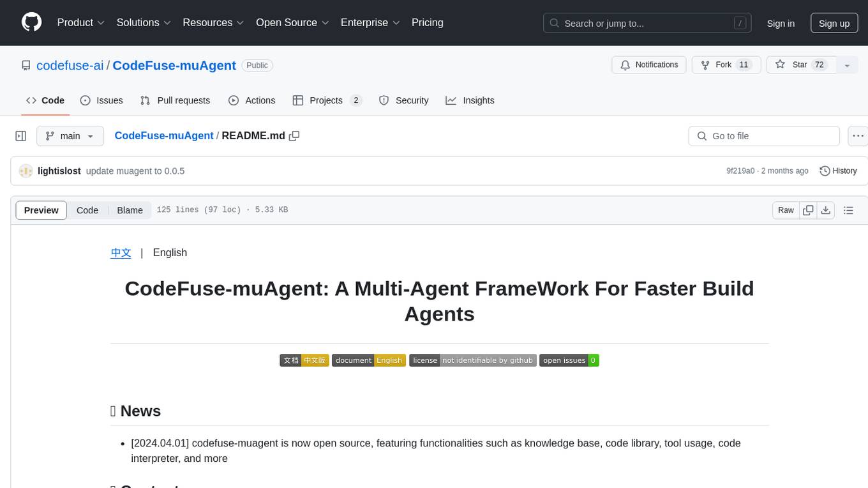Screen dimensions: 868x488
Task: Open the more file actions menu
Action: (858, 136)
